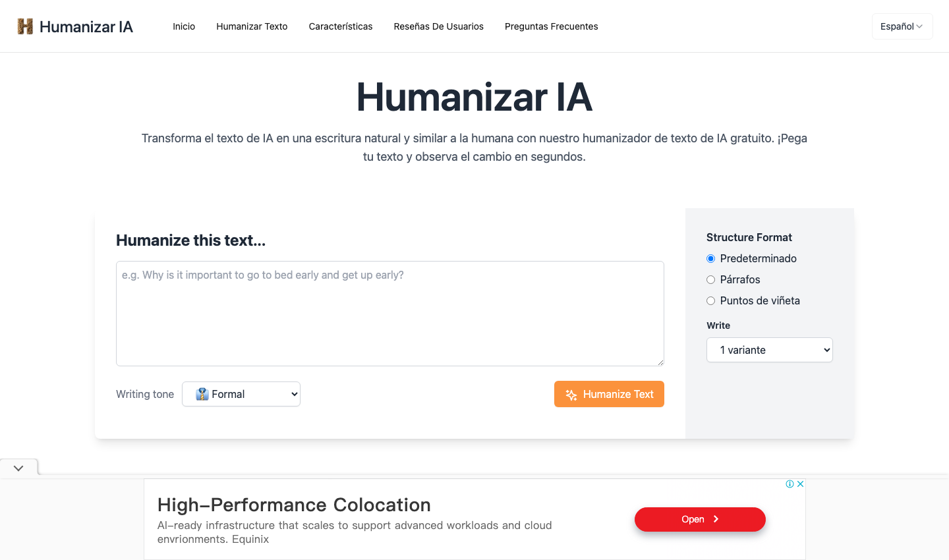Click the High-Performance Colocation ad headline
Viewport: 949px width, 560px height.
[x=294, y=505]
